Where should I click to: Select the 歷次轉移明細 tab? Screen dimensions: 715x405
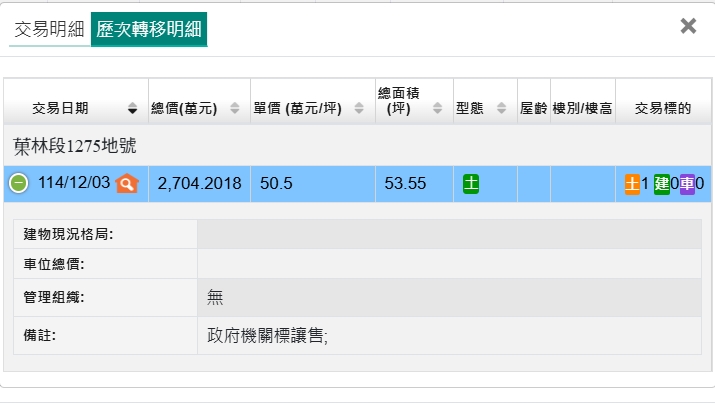(x=149, y=30)
